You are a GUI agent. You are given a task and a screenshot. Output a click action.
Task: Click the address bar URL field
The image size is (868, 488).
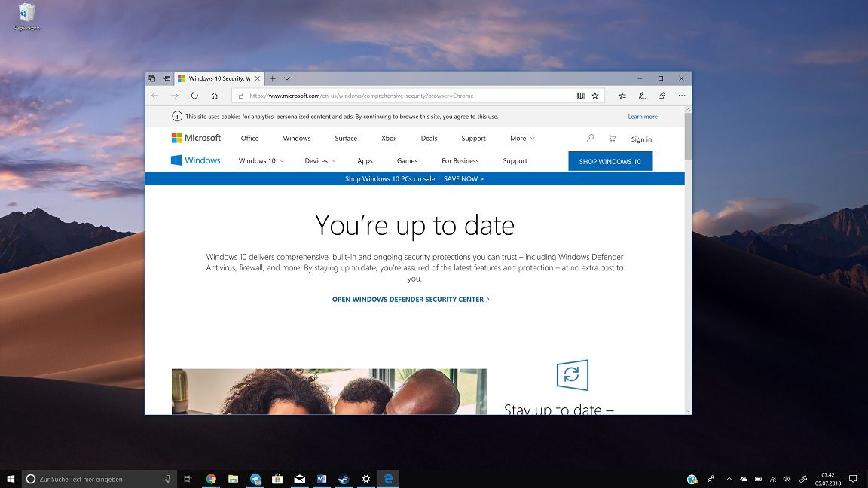point(407,96)
